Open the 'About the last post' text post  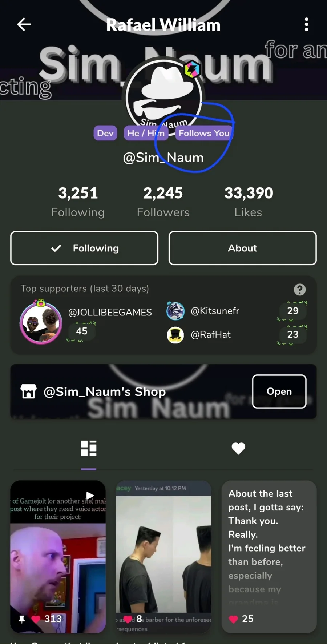[269, 557]
